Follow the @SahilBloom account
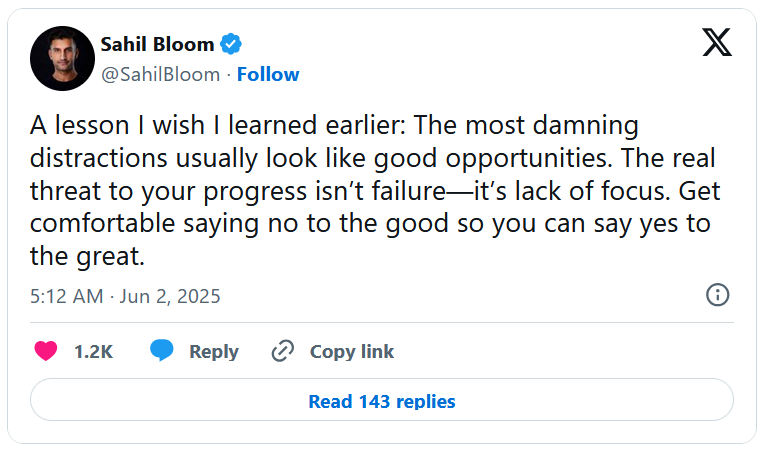 coord(268,74)
